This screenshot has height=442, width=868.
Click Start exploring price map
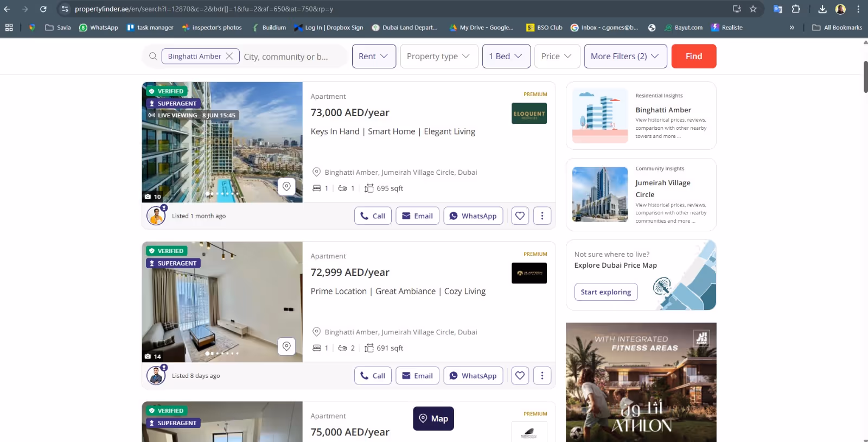(x=606, y=292)
